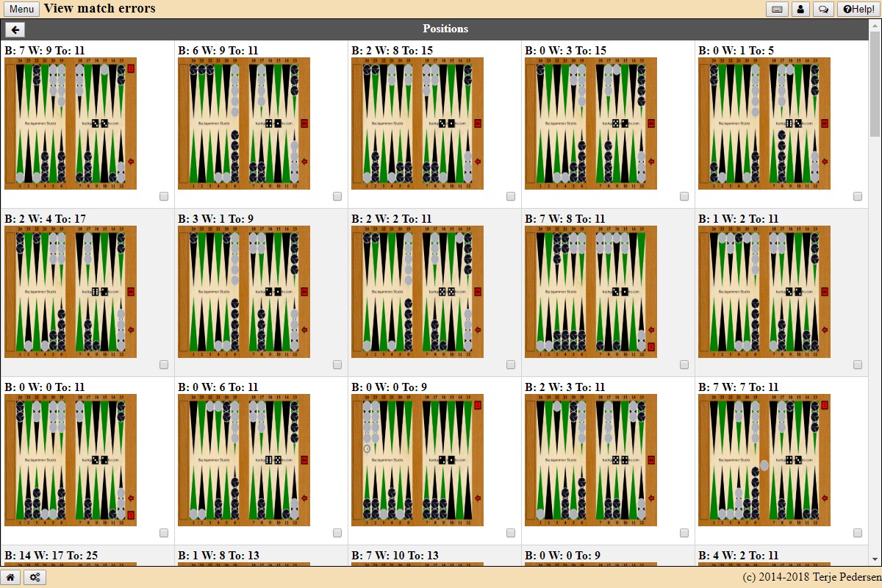Click the 'B: 14 W: 17 To: 25' score label
This screenshot has width=882, height=588.
point(51,556)
